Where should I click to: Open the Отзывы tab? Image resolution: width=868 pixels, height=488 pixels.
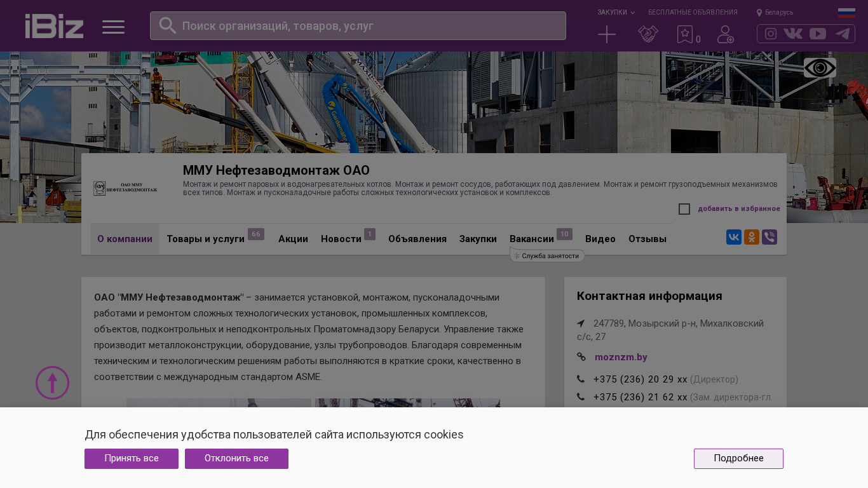pos(648,239)
